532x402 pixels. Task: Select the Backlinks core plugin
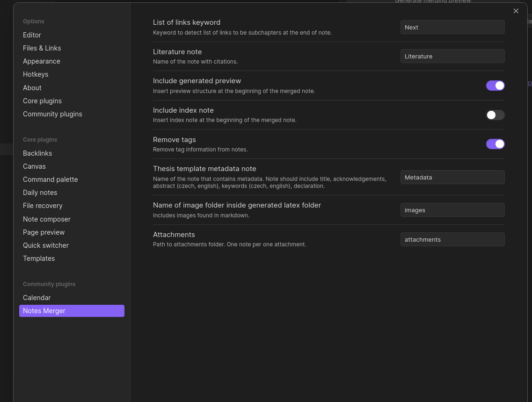[x=37, y=153]
